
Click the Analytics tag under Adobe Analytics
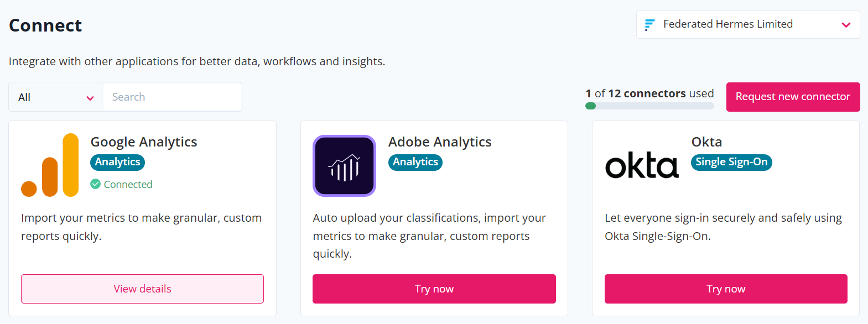[x=415, y=162]
